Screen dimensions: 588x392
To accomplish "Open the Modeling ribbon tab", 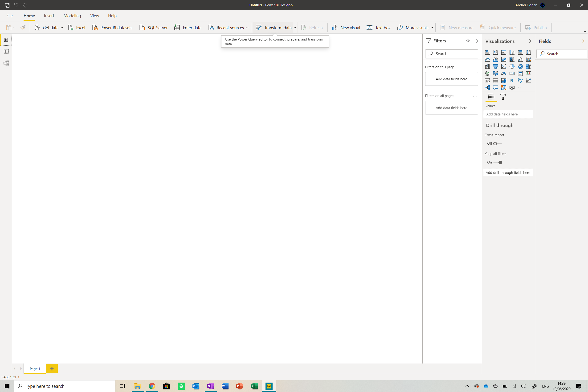I will tap(72, 16).
